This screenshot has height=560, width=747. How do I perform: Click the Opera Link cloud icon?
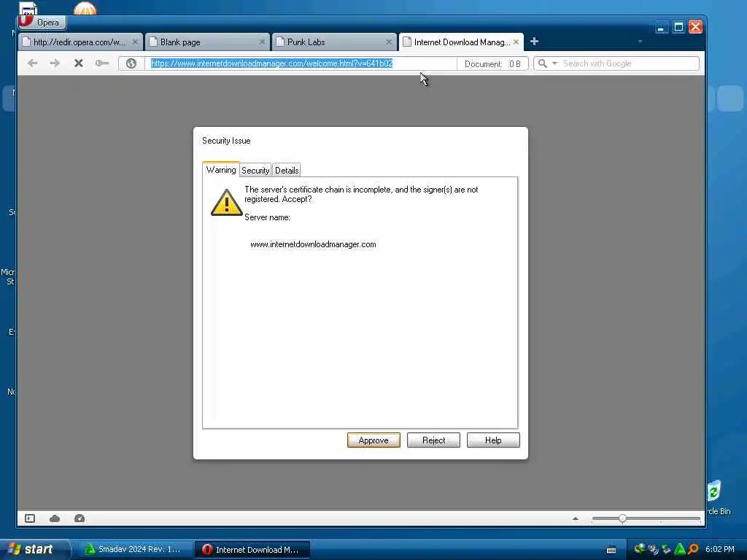coord(55,518)
